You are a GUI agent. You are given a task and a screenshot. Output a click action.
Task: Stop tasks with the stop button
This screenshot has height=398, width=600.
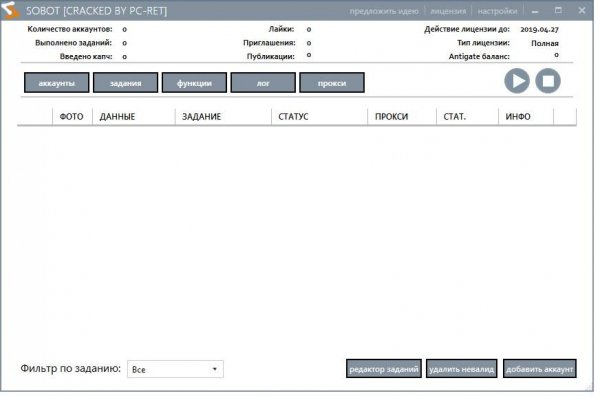[x=548, y=81]
